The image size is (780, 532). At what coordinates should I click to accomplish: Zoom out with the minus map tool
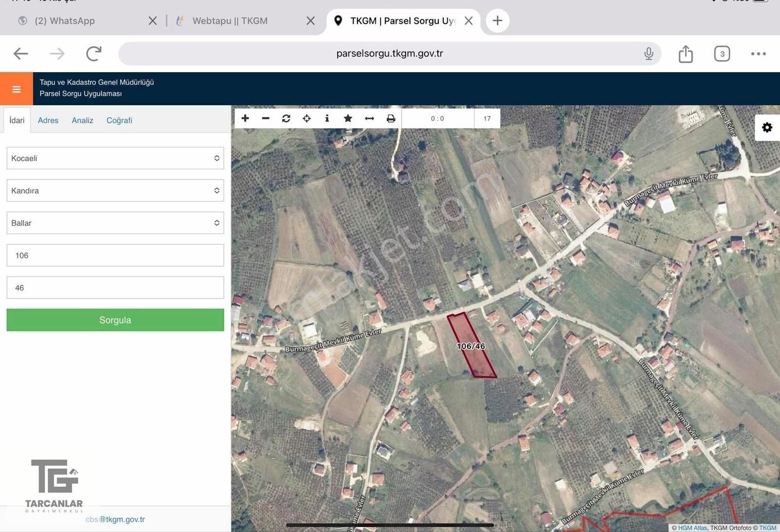coord(266,118)
